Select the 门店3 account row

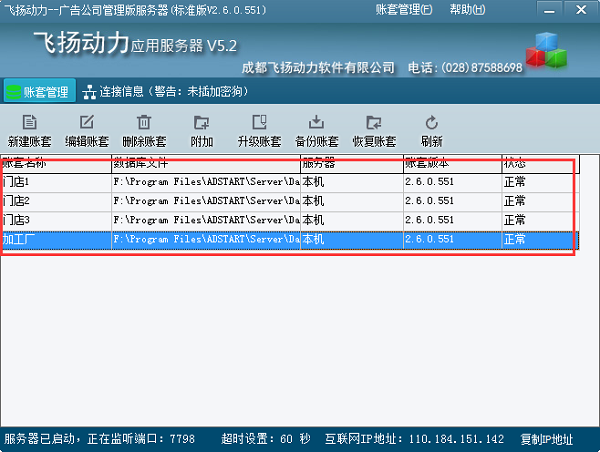150,220
